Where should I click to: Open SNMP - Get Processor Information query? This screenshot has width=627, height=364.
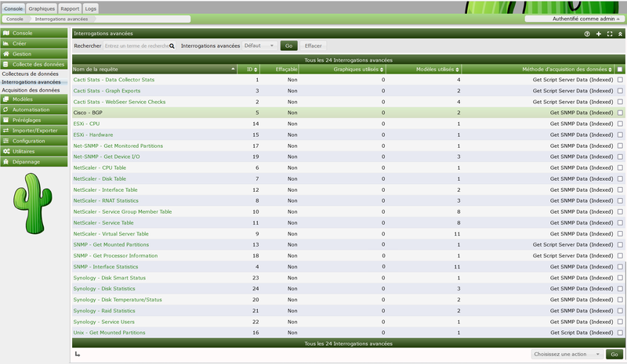(x=115, y=256)
